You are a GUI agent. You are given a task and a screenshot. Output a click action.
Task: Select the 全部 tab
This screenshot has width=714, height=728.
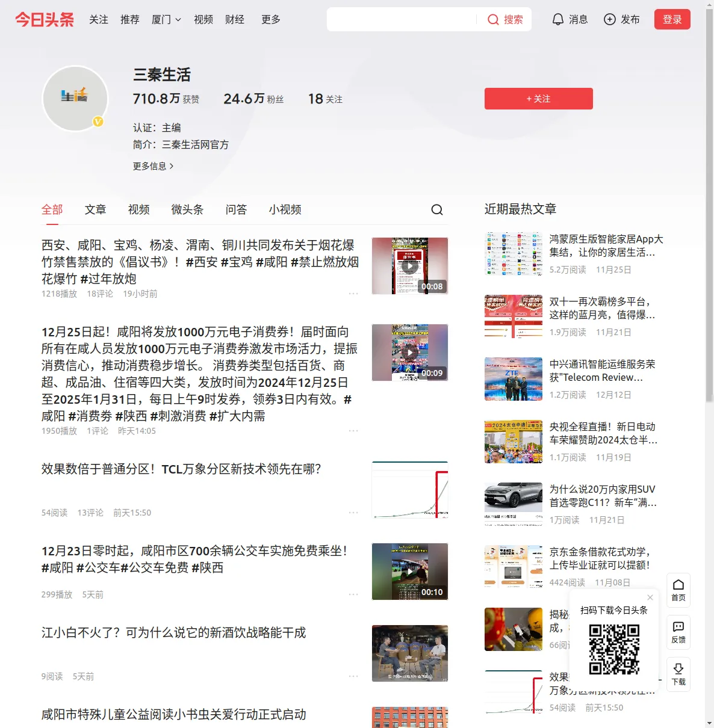pos(52,209)
